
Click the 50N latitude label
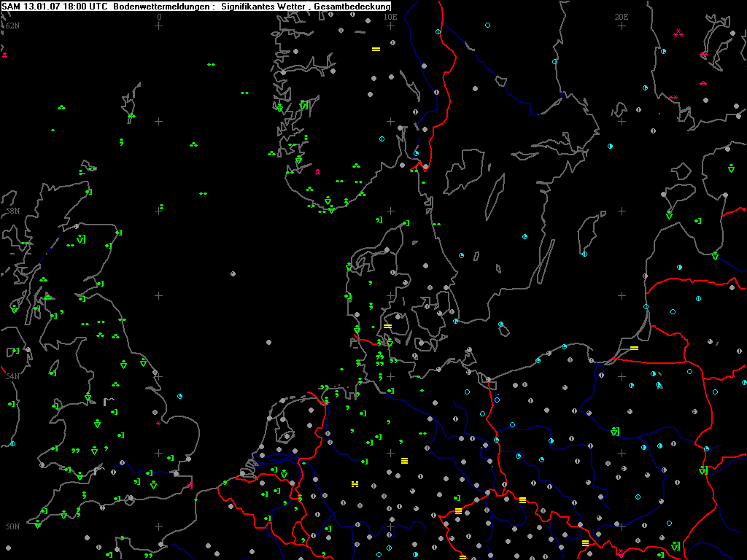tap(12, 526)
